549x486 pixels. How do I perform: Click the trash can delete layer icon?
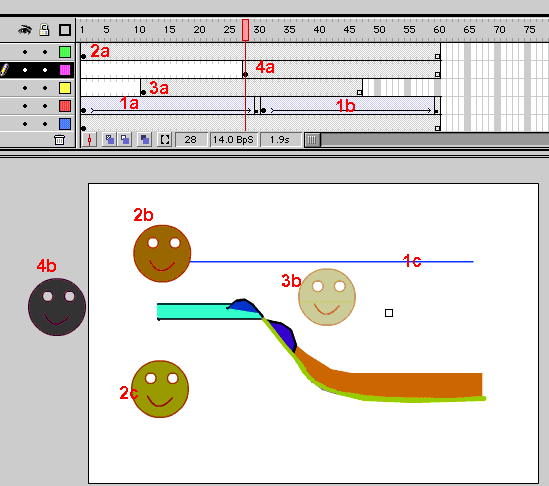[x=60, y=140]
